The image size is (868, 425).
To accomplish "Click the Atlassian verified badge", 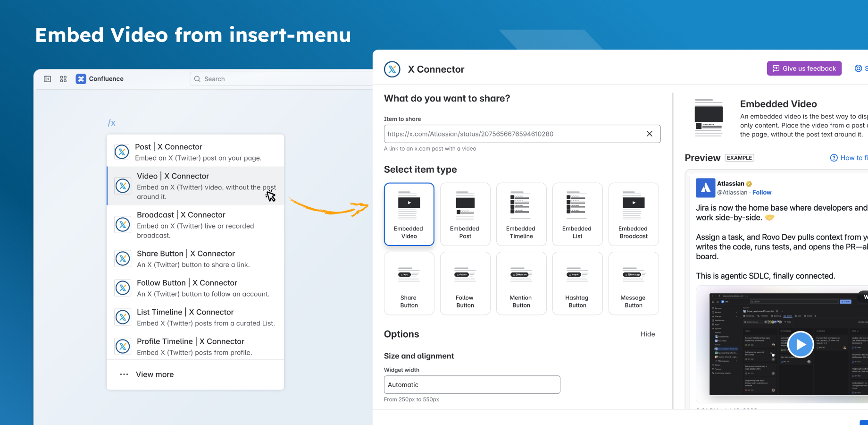I will (x=749, y=184).
